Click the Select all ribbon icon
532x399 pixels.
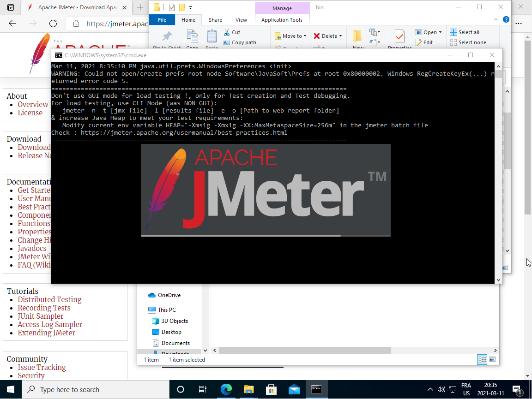(x=453, y=32)
